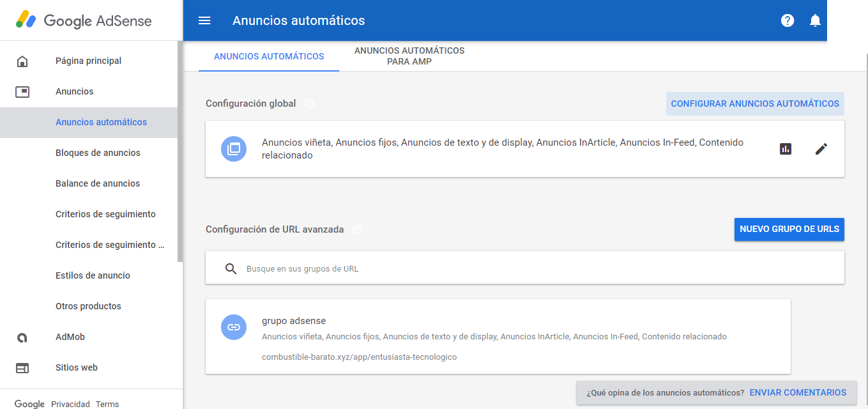
Task: Click the home icon beside Página principal
Action: (22, 61)
